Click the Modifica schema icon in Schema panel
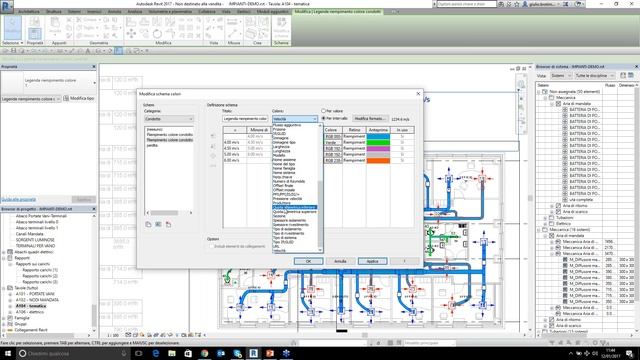Viewport: 640px width, 360px height. tap(281, 28)
